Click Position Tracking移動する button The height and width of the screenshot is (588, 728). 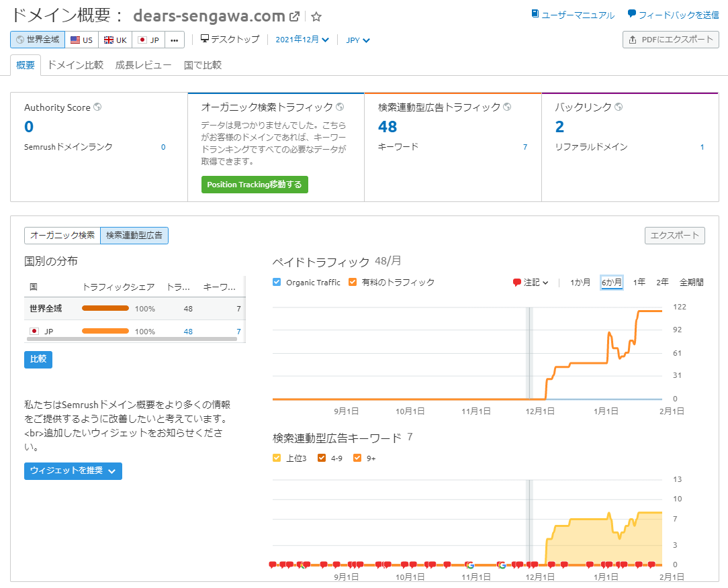[x=255, y=185]
